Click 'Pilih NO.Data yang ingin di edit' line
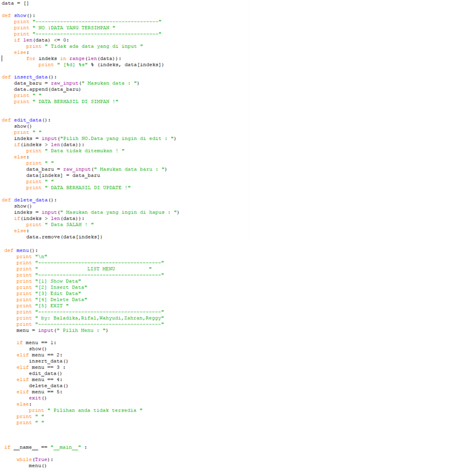The width and height of the screenshot is (451, 476). pyautogui.click(x=95, y=138)
